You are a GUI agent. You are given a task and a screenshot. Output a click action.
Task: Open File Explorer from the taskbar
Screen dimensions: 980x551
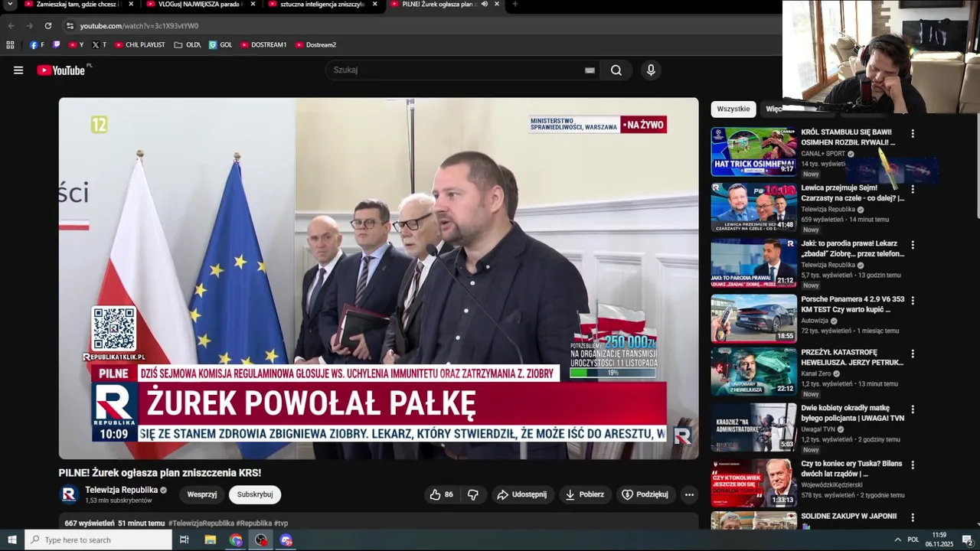[x=211, y=540]
